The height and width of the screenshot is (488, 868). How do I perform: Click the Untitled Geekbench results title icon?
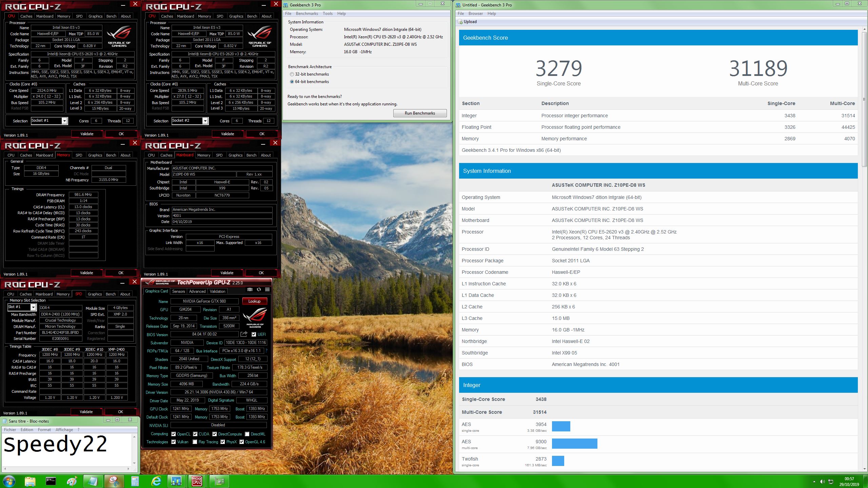tap(458, 5)
